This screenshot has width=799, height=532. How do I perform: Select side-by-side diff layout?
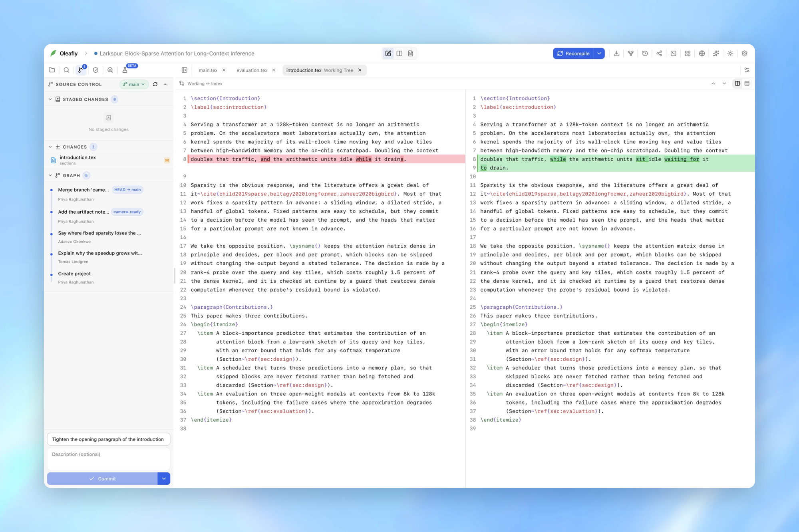coord(737,83)
